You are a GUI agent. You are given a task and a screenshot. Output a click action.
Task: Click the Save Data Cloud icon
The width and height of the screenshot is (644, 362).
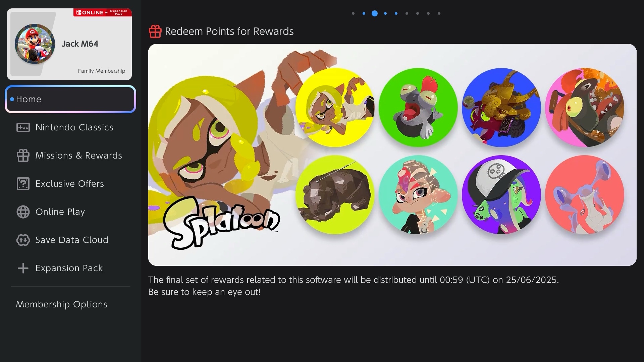point(23,240)
